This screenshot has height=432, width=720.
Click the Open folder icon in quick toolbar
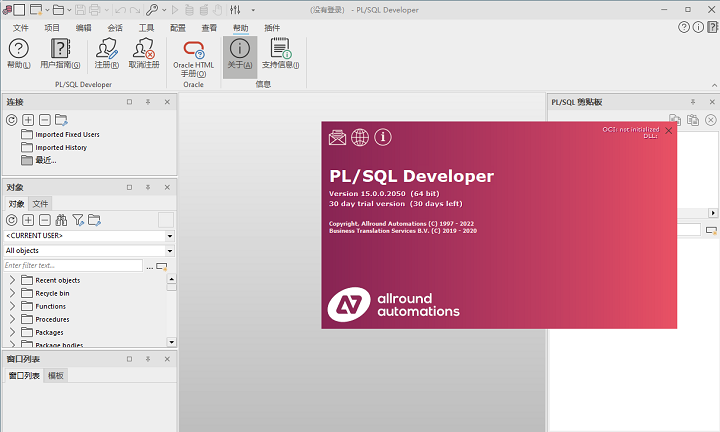click(58, 10)
